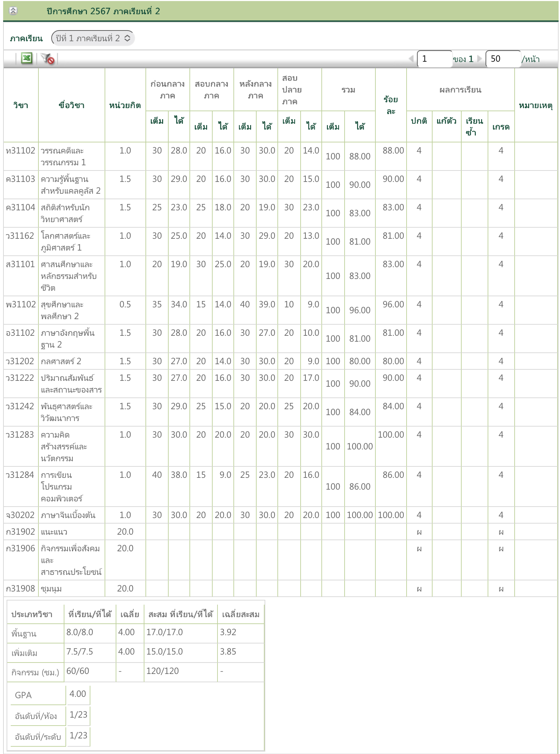Select subject code อ31102

[x=20, y=333]
